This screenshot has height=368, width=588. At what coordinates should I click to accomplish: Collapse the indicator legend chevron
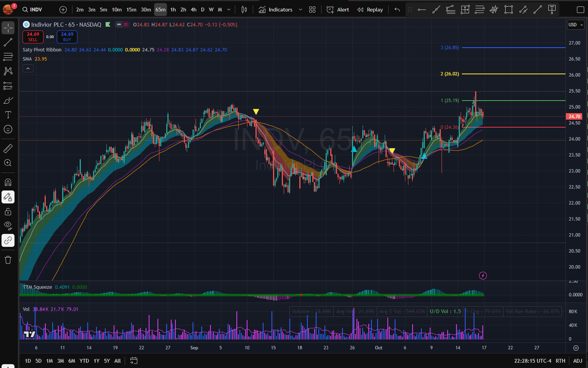point(28,69)
